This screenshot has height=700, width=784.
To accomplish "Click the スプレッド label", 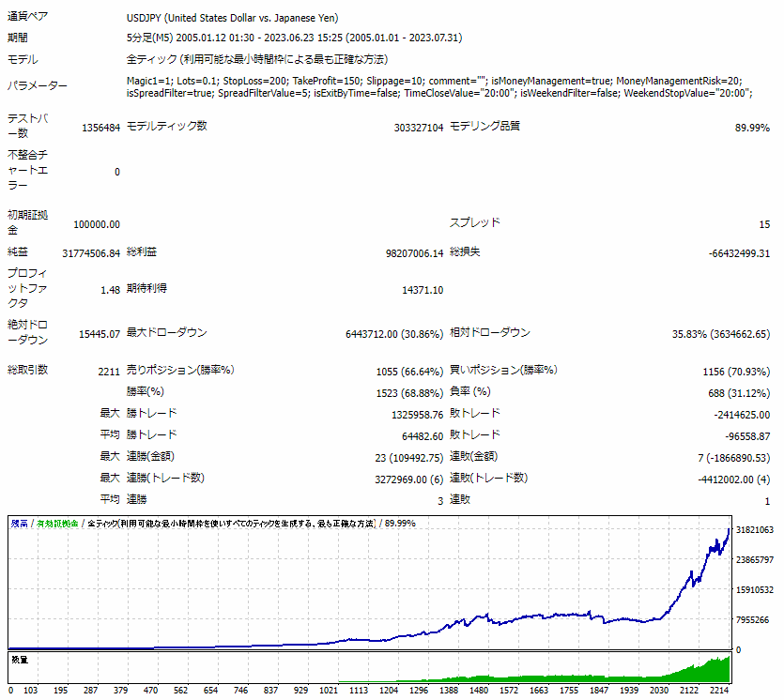I will pyautogui.click(x=474, y=222).
